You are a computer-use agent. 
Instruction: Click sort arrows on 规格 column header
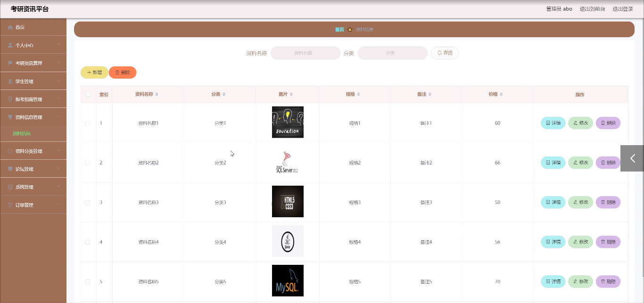tap(359, 95)
